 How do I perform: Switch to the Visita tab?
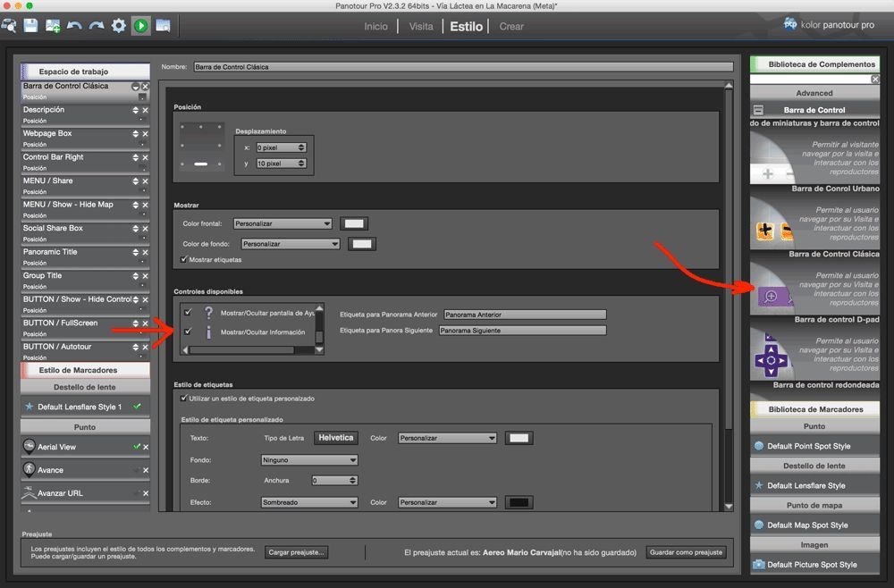[x=421, y=26]
